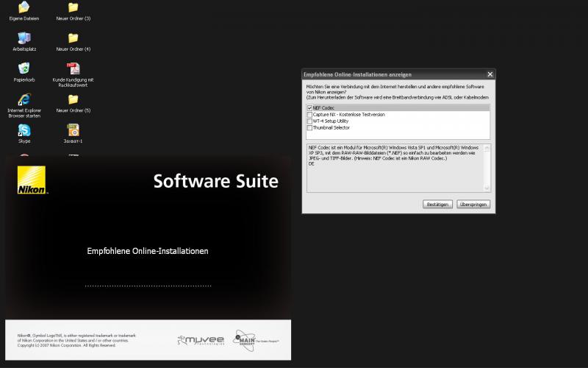Click the Überspringen button

(x=473, y=205)
